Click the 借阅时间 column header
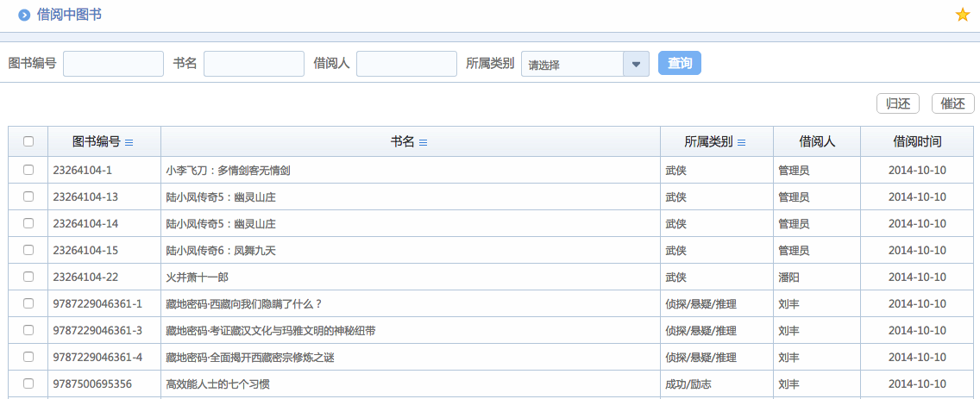This screenshot has height=399, width=980. [x=917, y=142]
